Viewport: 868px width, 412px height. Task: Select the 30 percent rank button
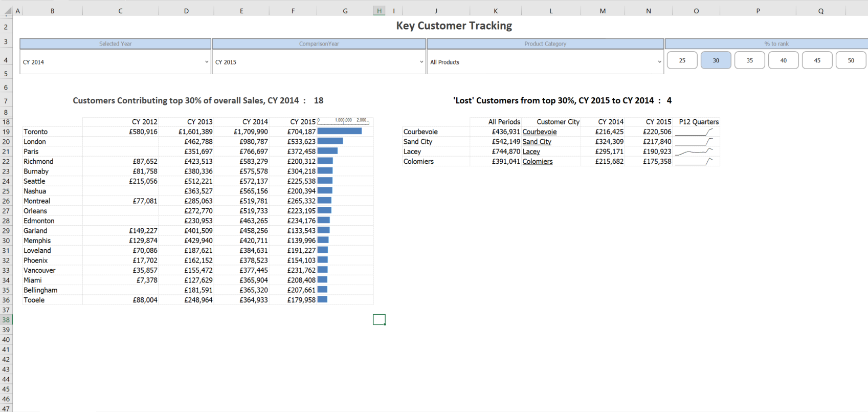pyautogui.click(x=716, y=60)
